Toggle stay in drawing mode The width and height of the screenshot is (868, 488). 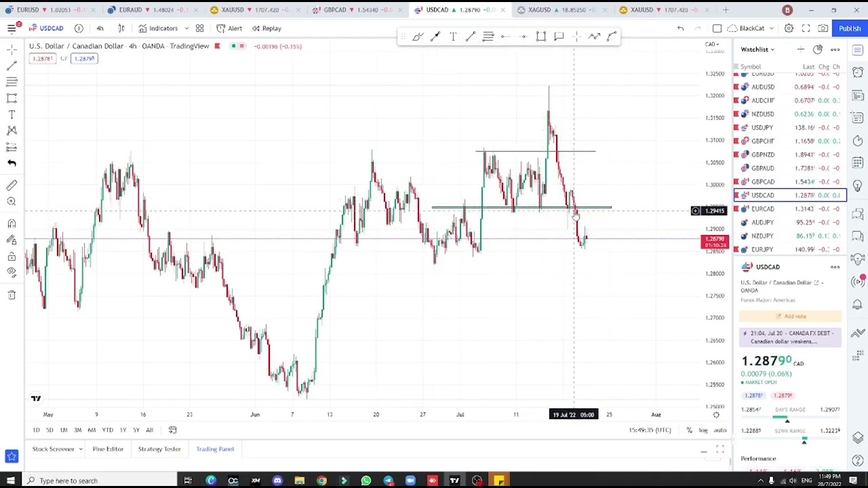click(12, 240)
